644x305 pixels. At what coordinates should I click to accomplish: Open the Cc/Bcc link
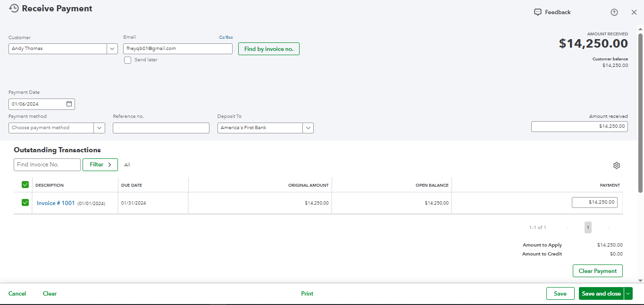point(226,37)
